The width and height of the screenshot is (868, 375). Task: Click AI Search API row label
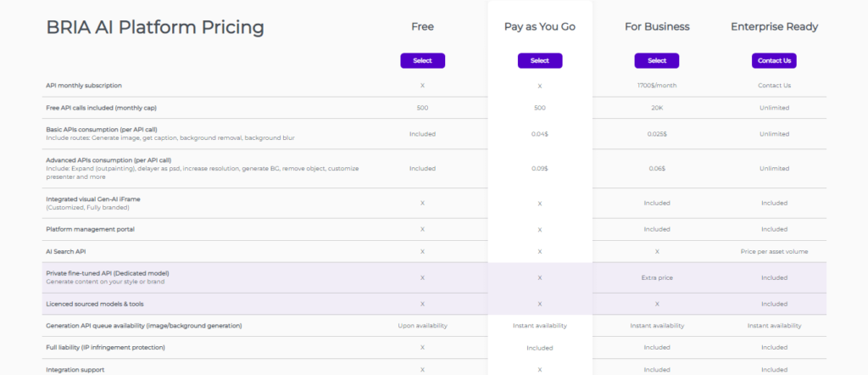coord(66,251)
